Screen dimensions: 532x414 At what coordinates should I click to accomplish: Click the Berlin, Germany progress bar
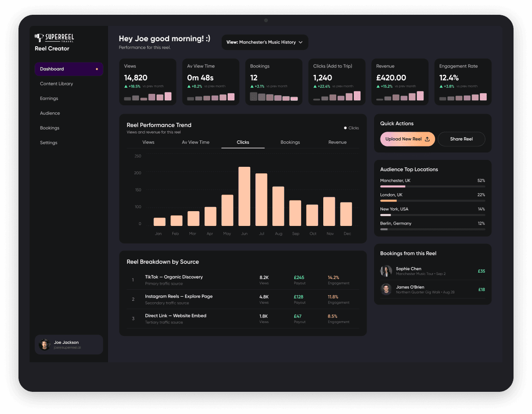point(433,229)
